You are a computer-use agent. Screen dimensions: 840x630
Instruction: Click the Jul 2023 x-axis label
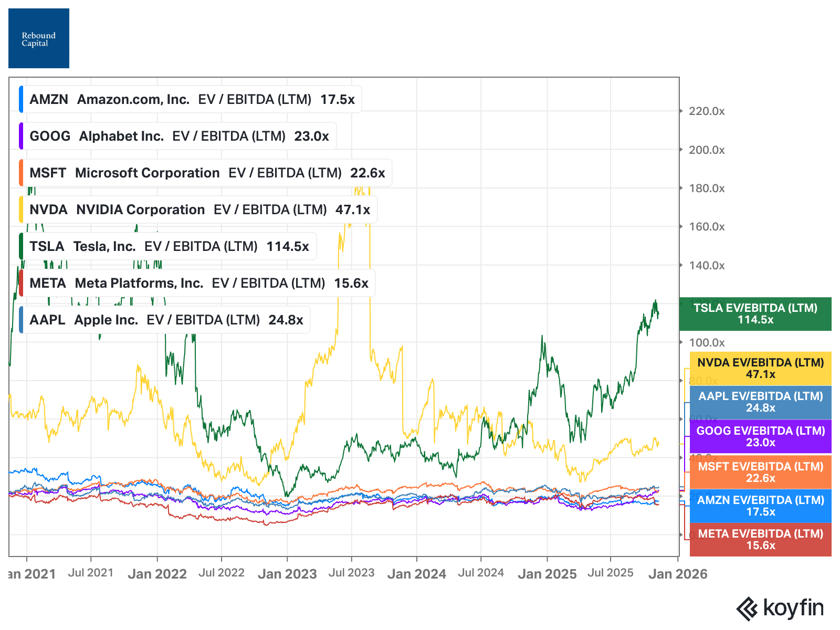click(352, 573)
